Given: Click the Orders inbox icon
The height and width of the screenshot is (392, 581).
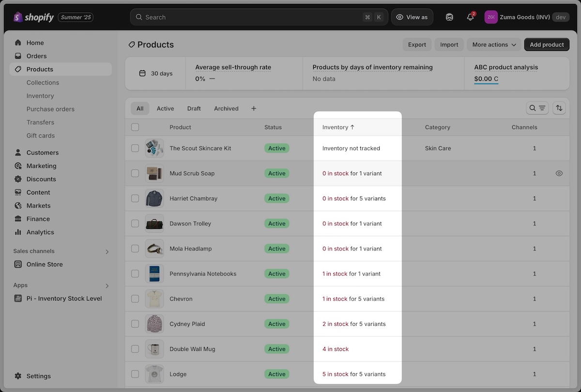Looking at the screenshot, I should point(18,56).
